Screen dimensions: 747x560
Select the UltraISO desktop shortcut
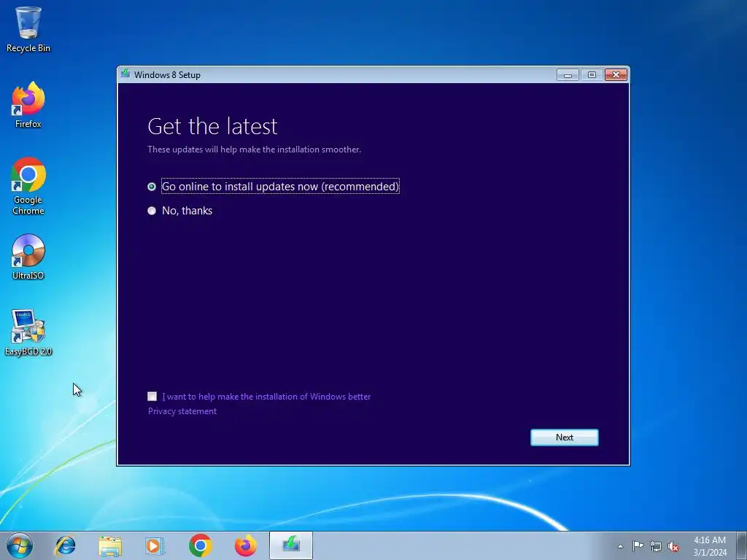click(28, 257)
